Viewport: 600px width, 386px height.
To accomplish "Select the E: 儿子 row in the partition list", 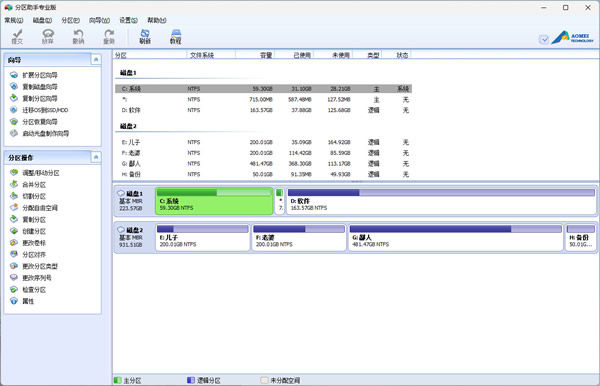I will 263,142.
